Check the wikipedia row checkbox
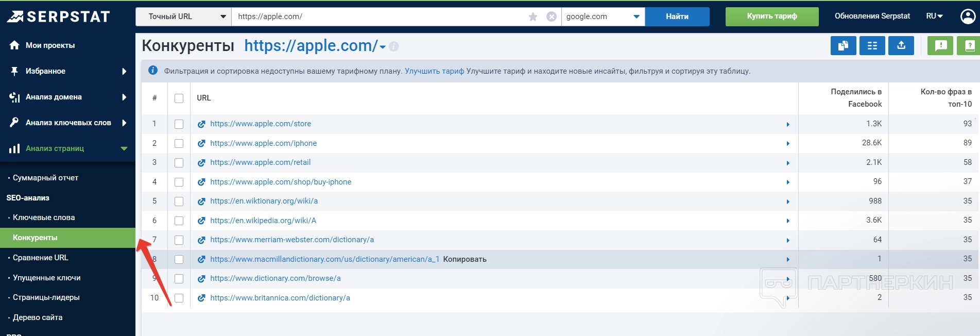The width and height of the screenshot is (980, 336). point(179,221)
